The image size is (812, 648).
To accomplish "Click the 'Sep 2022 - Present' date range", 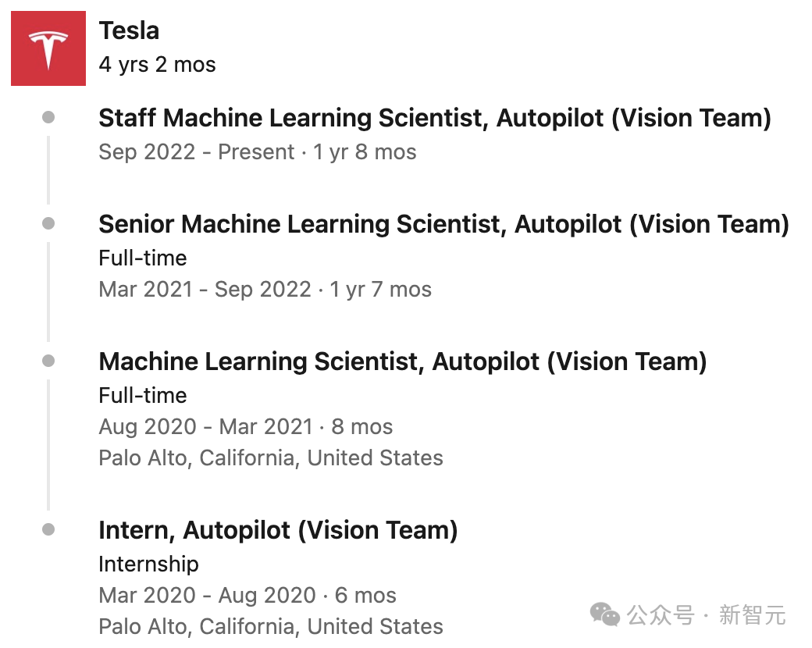I will [x=197, y=152].
